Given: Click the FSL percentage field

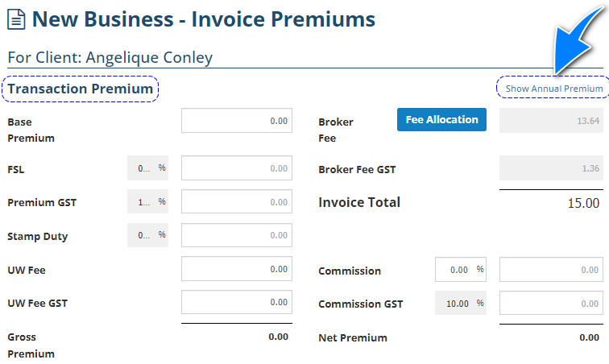Looking at the screenshot, I should (147, 168).
